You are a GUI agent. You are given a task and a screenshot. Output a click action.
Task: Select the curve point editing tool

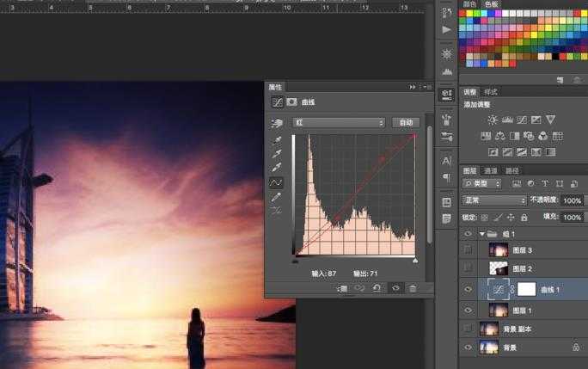click(277, 182)
